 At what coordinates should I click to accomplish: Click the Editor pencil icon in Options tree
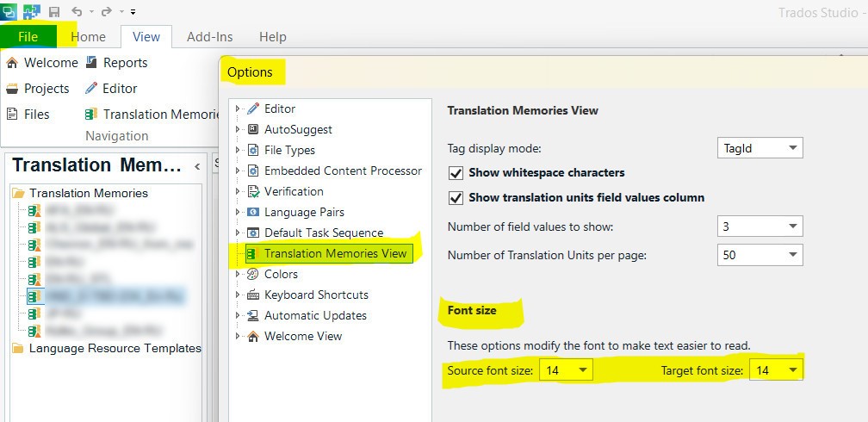253,109
